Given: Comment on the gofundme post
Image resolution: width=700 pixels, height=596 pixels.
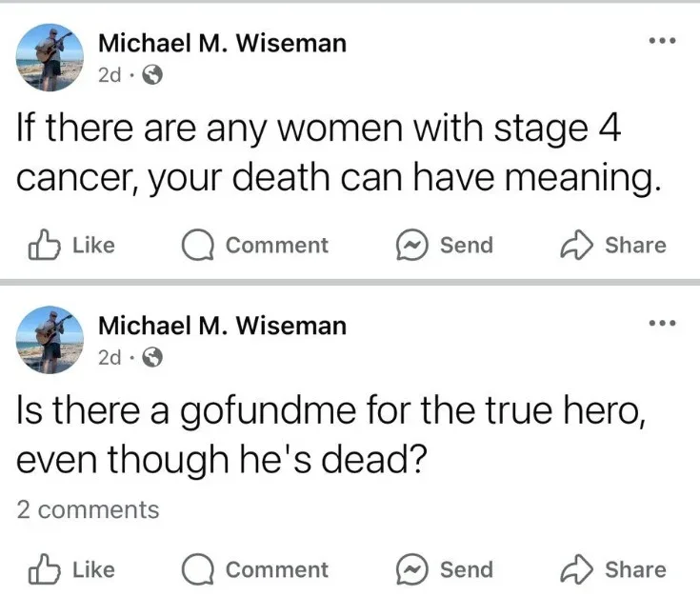Looking at the screenshot, I should (255, 570).
